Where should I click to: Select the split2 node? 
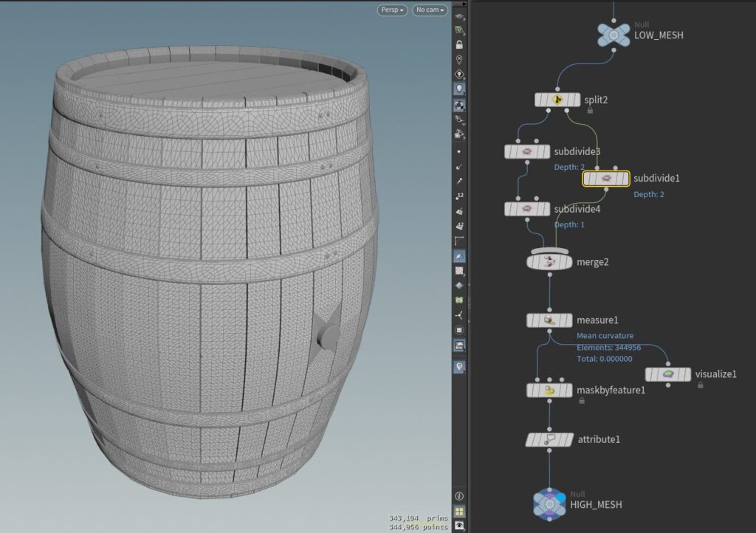[557, 99]
